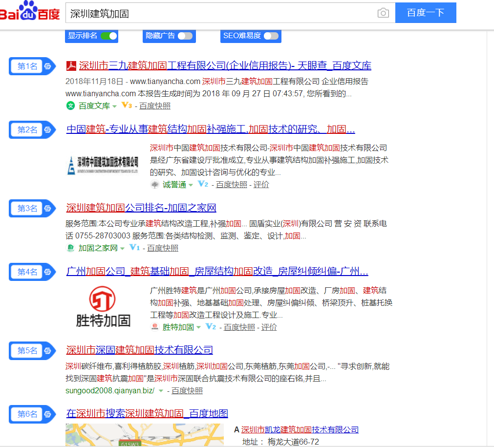
Task: Open 百度快照 for 加固之家网 result
Action: coord(163,248)
